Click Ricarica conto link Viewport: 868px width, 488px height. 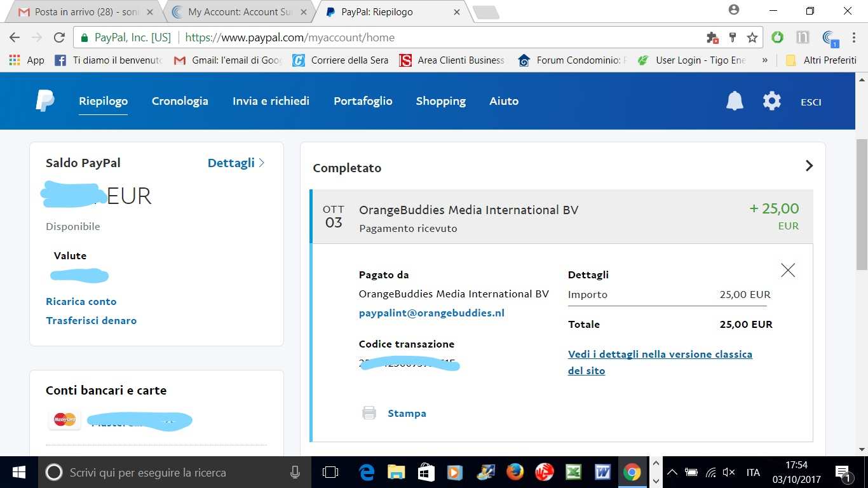81,302
